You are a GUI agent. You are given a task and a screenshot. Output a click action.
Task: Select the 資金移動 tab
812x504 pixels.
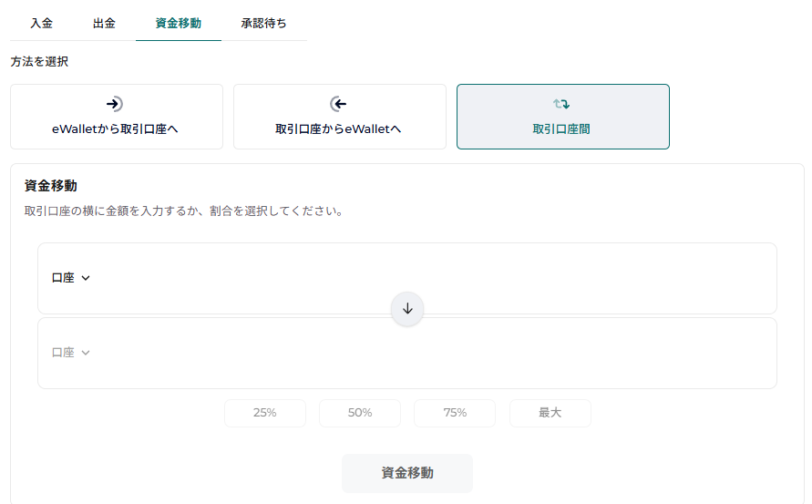[178, 24]
